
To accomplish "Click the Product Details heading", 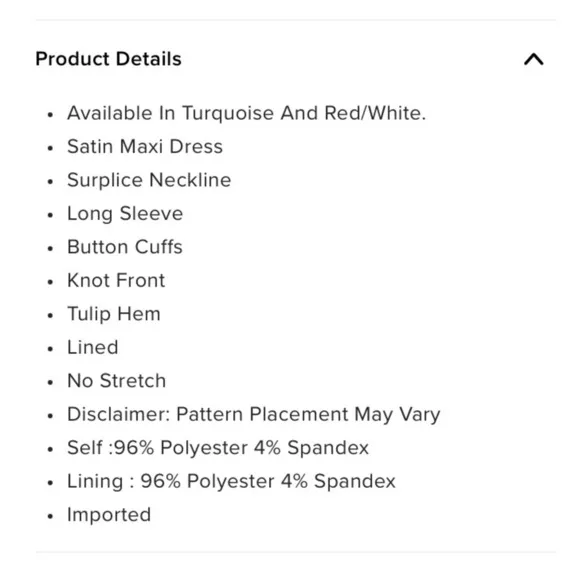I will point(108,59).
